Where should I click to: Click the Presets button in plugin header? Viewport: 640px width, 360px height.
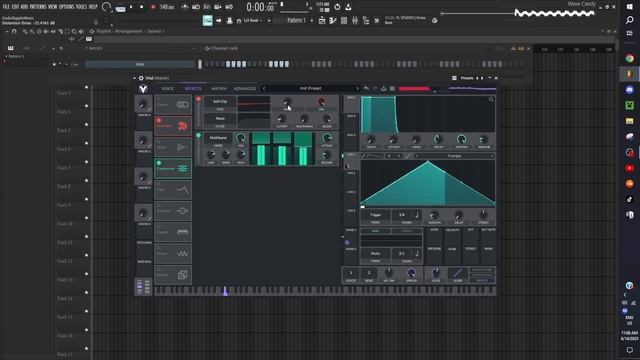pos(467,78)
